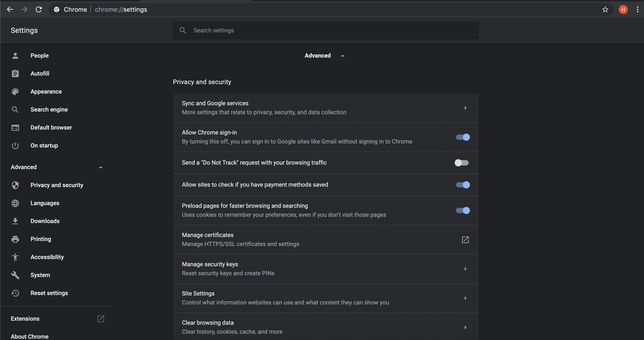Select Appearance in the sidebar

[46, 92]
